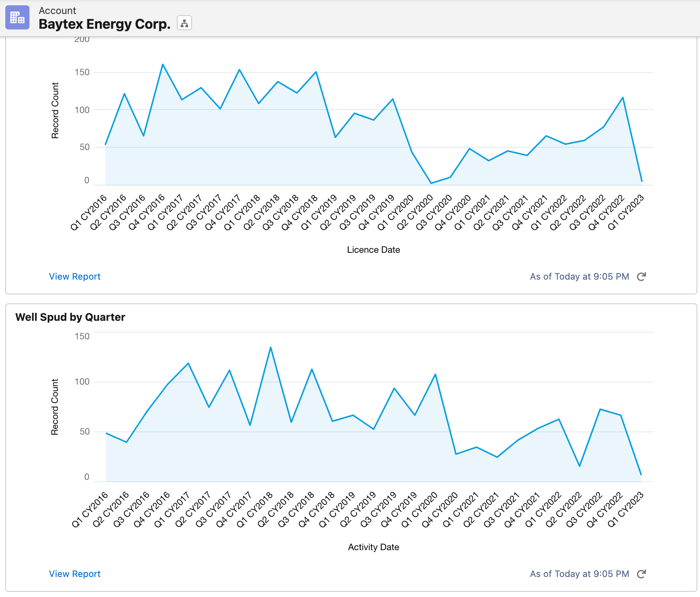Open View Report under Well Spud by Quarter
700x597 pixels.
74,574
